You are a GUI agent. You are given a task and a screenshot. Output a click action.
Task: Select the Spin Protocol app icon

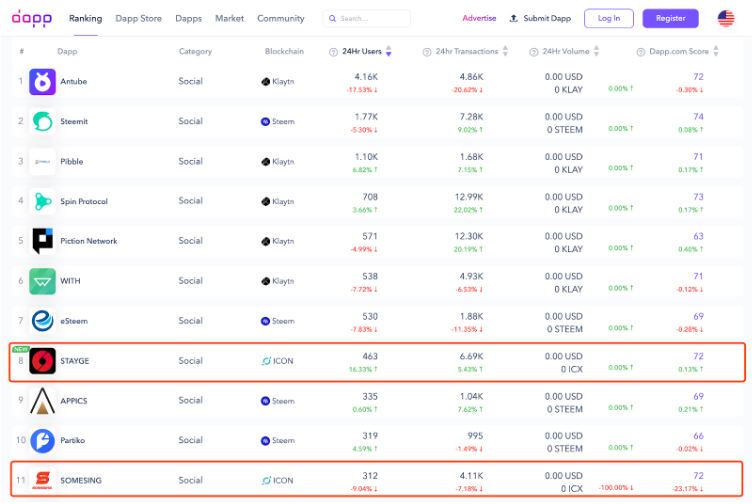tap(42, 201)
